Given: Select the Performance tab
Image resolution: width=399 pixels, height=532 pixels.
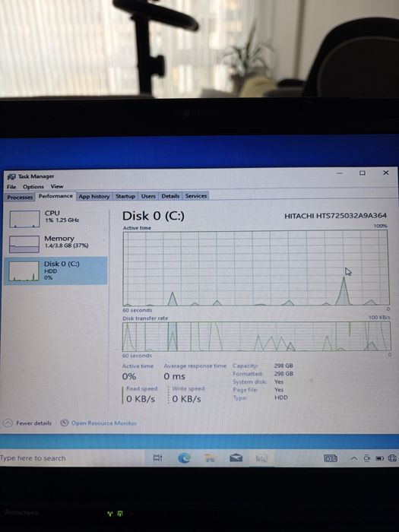Looking at the screenshot, I should point(55,196).
